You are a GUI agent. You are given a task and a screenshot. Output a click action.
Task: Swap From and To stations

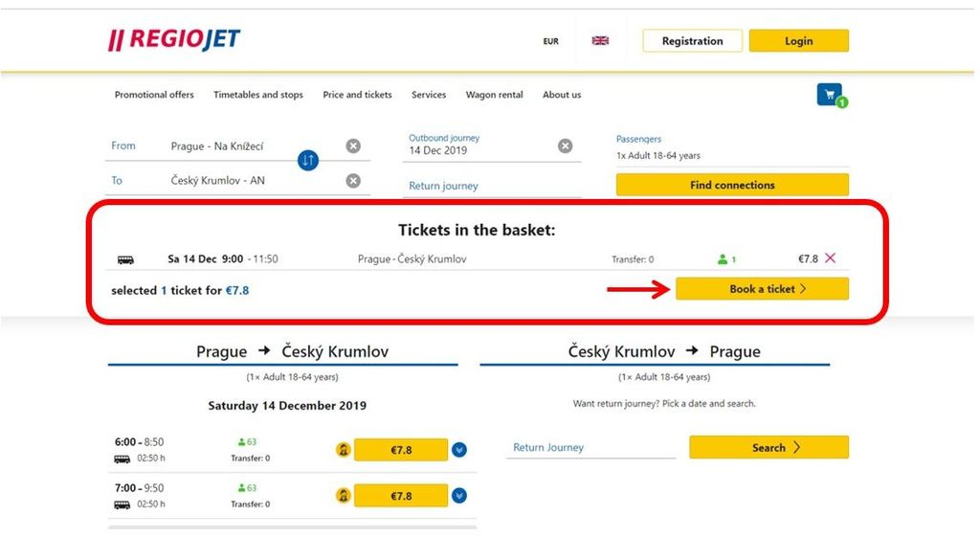[307, 161]
